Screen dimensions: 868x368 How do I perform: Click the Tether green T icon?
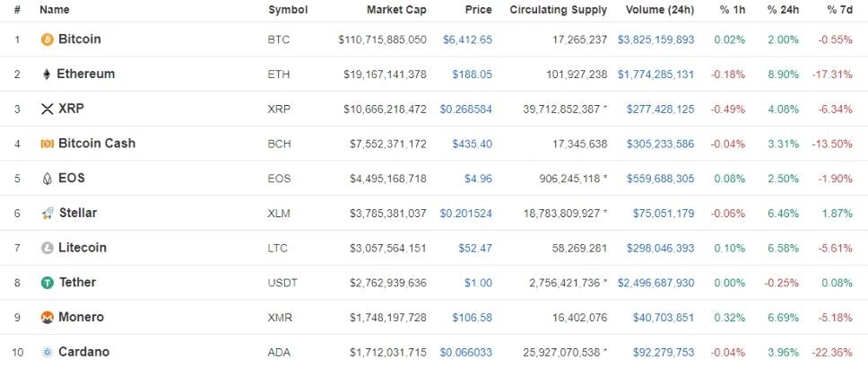[x=47, y=283]
